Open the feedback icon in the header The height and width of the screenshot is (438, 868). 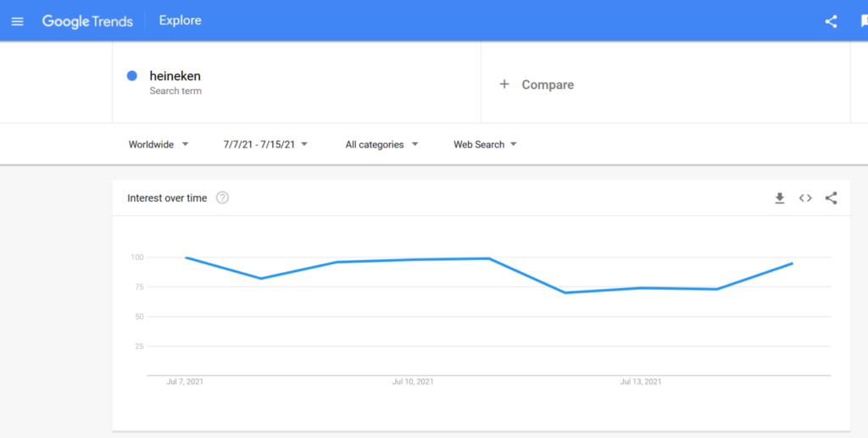point(864,21)
